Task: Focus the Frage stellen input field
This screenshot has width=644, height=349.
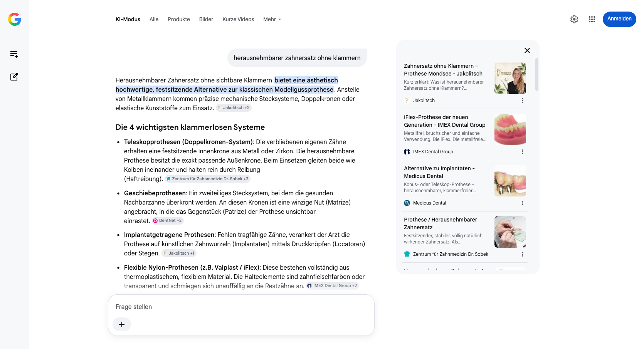Action: [x=241, y=307]
